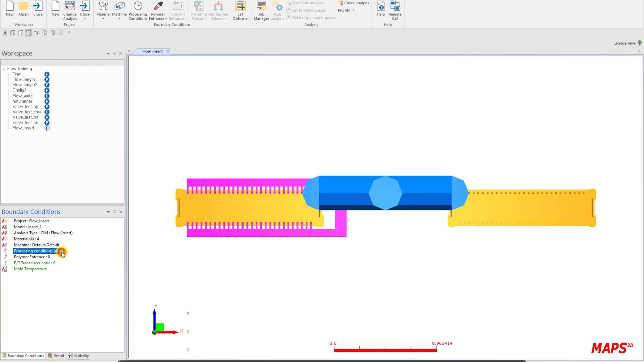Open the quick toolbar customize arrow
Image resolution: width=644 pixels, height=362 pixels.
[69, 33]
